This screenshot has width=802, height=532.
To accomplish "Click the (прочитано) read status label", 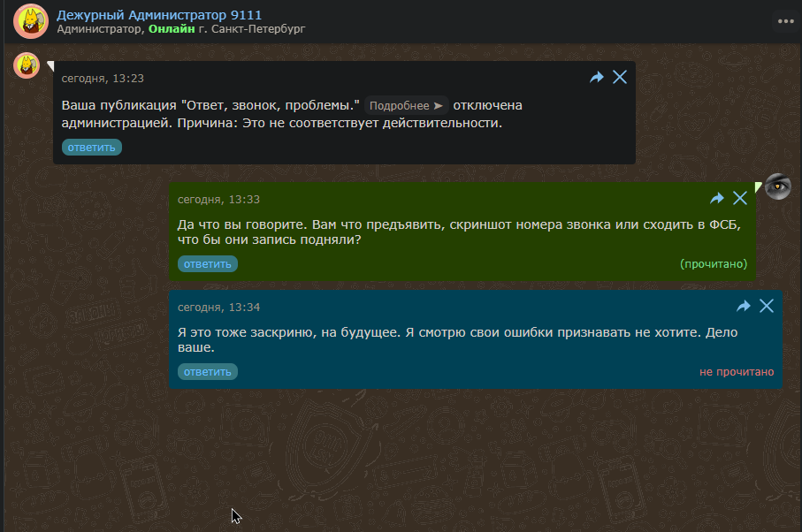I will click(x=713, y=264).
